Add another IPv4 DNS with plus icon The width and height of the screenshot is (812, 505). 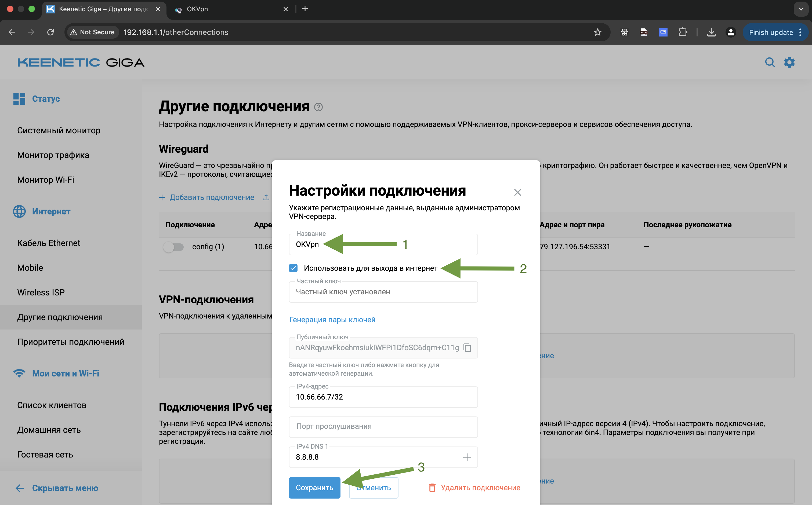coord(467,457)
